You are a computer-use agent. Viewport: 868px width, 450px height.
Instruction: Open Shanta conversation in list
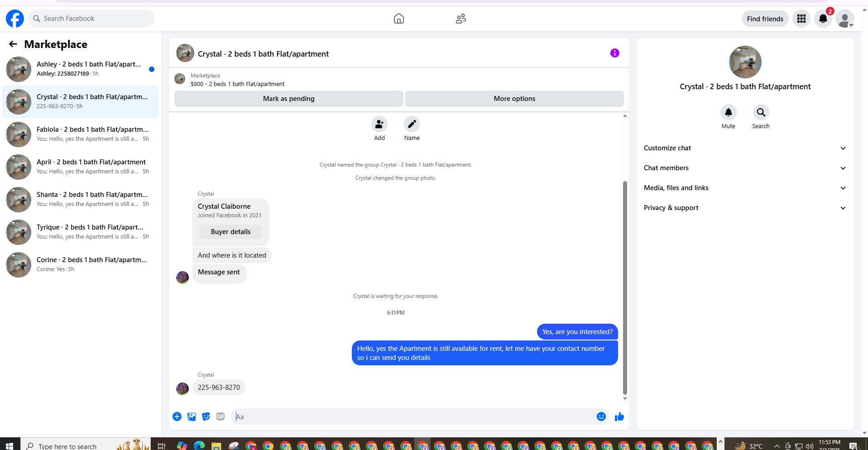click(x=80, y=200)
